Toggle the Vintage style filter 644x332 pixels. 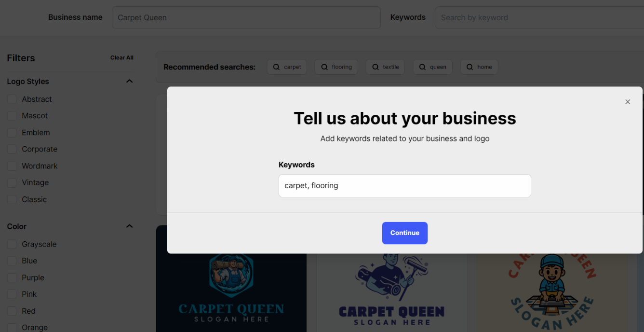[x=12, y=183]
